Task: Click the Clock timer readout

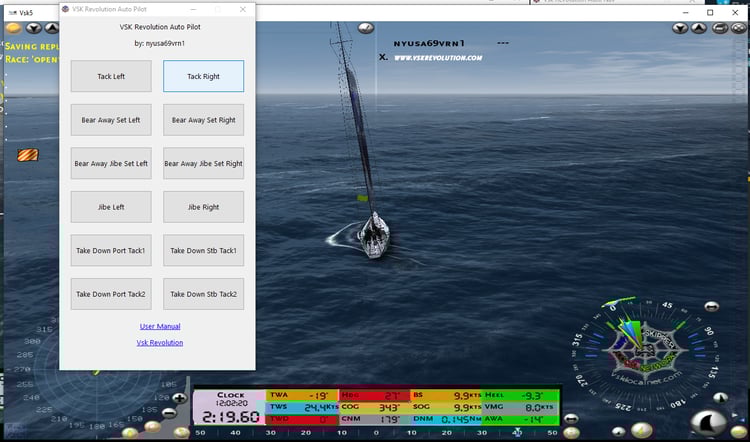Action: [x=231, y=417]
